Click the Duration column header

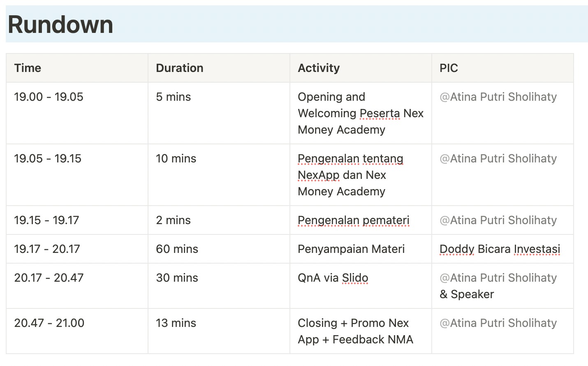[x=179, y=68]
